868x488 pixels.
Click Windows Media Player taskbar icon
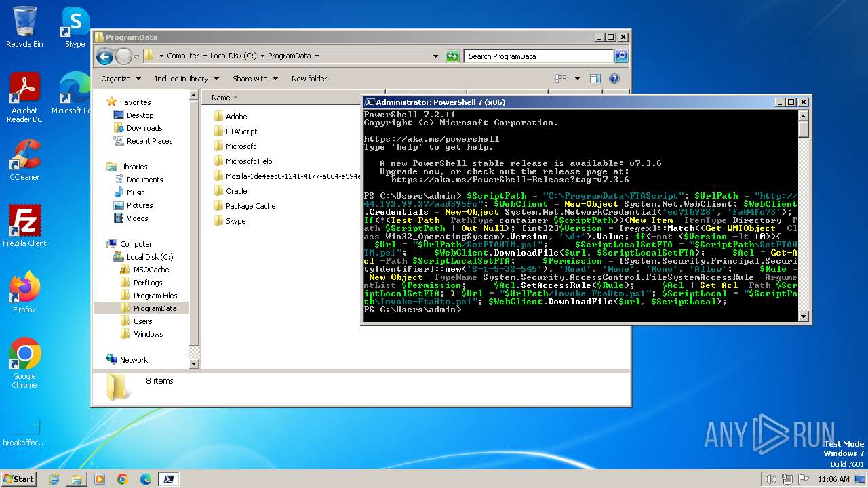[x=100, y=479]
